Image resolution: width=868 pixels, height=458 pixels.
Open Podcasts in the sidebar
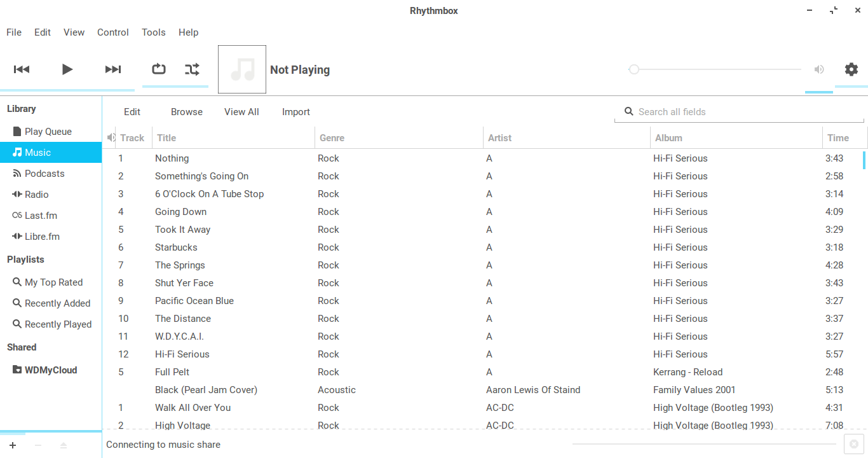pyautogui.click(x=51, y=174)
